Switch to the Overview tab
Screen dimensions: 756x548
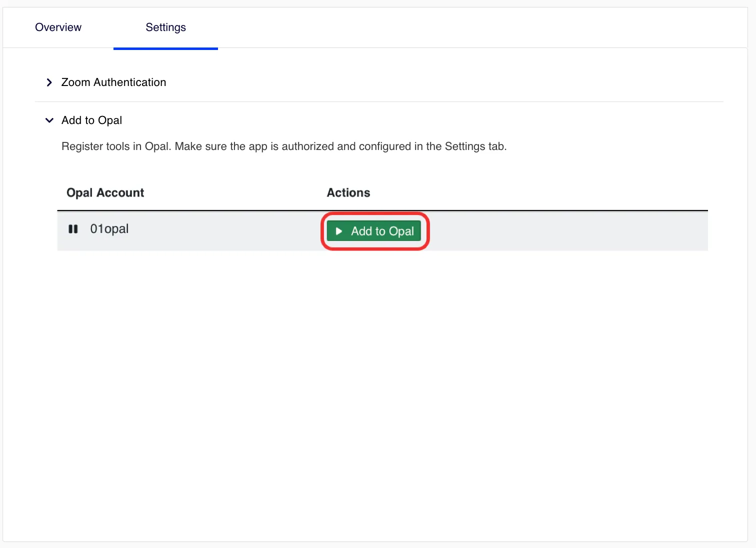[58, 27]
